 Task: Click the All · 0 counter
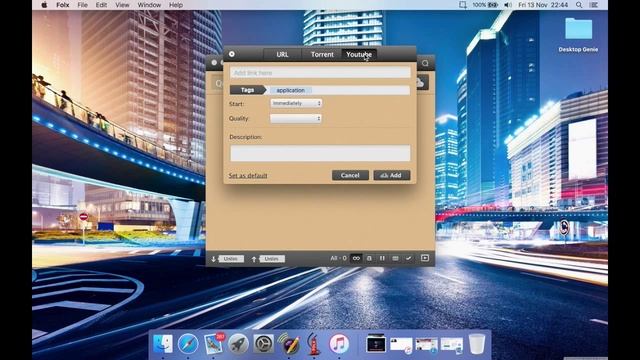[x=338, y=258]
